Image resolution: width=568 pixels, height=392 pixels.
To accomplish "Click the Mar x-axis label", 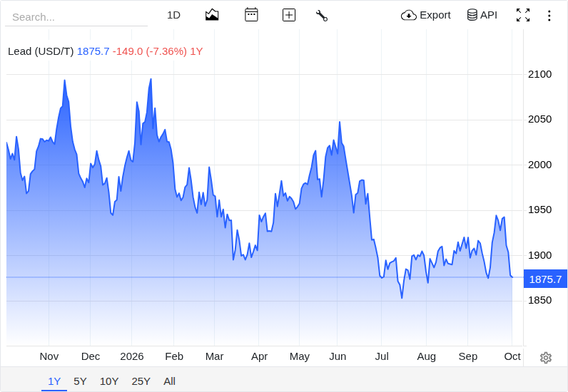I will pos(215,356).
